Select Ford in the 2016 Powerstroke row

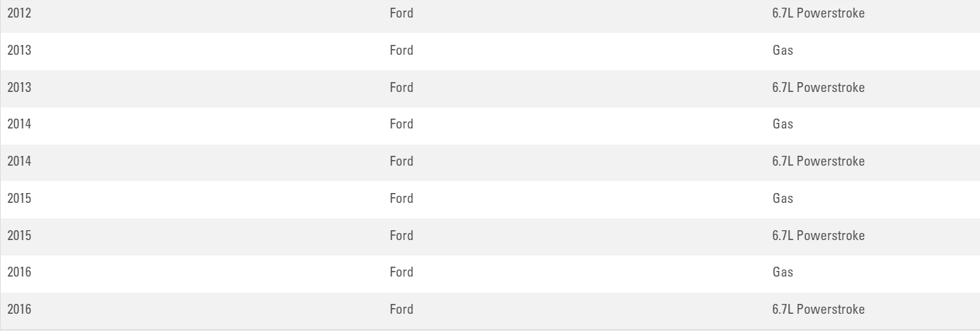click(401, 309)
